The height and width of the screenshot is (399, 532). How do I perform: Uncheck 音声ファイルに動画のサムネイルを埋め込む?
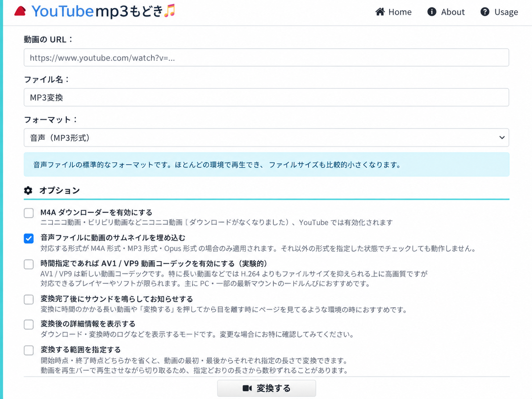[29, 238]
